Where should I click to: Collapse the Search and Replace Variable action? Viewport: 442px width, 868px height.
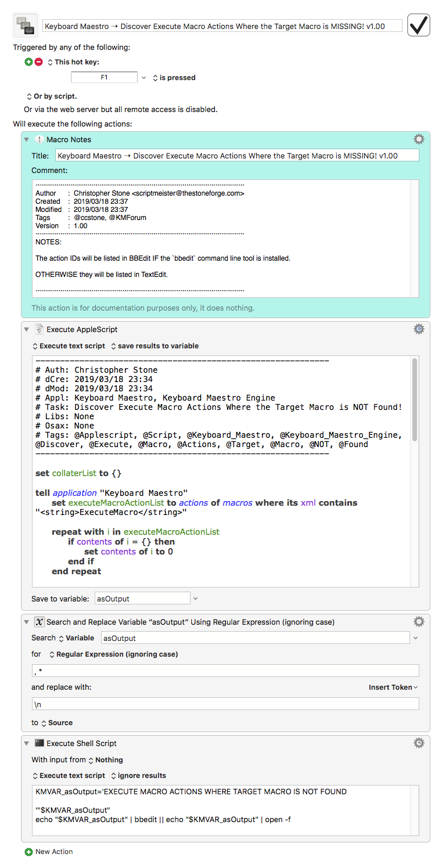point(27,622)
